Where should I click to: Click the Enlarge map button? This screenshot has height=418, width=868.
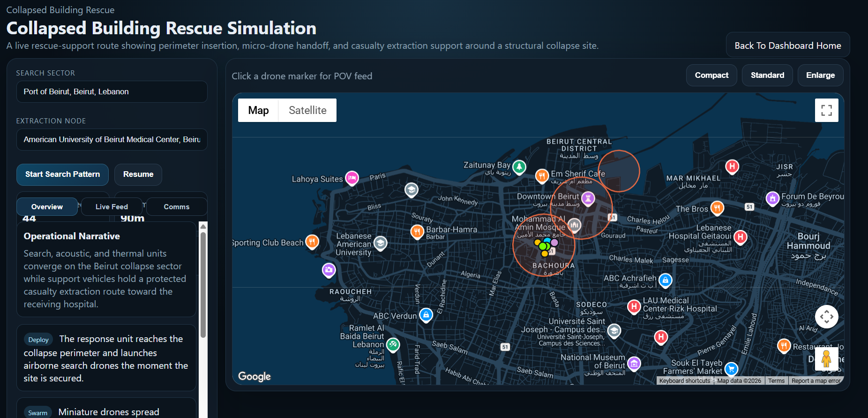(x=820, y=75)
